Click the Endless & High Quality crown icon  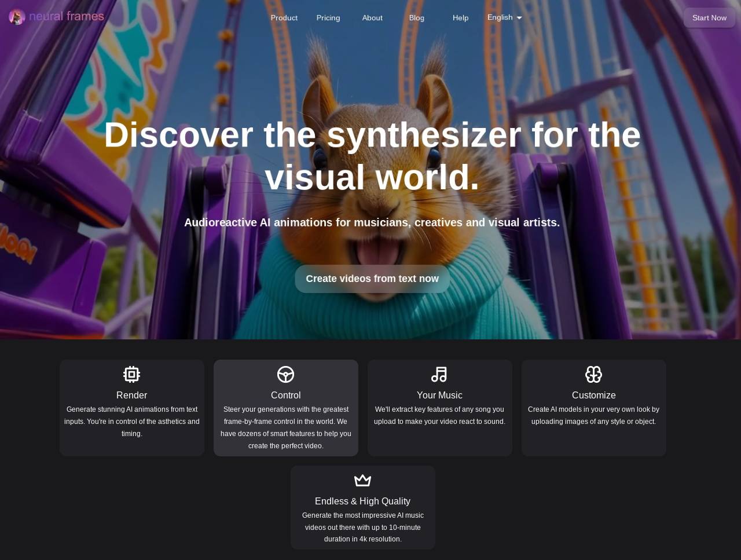(363, 481)
